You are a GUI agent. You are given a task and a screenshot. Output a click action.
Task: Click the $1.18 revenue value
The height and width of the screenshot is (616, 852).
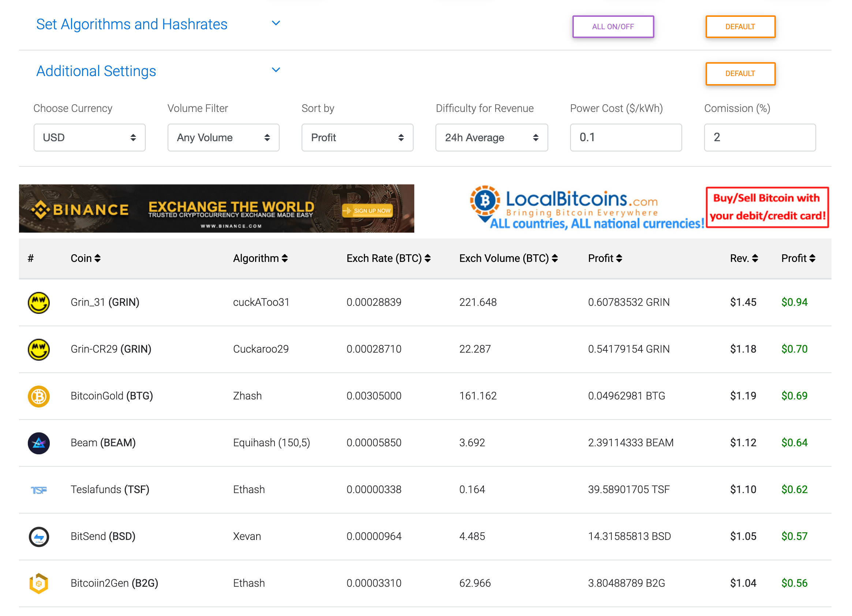point(743,349)
